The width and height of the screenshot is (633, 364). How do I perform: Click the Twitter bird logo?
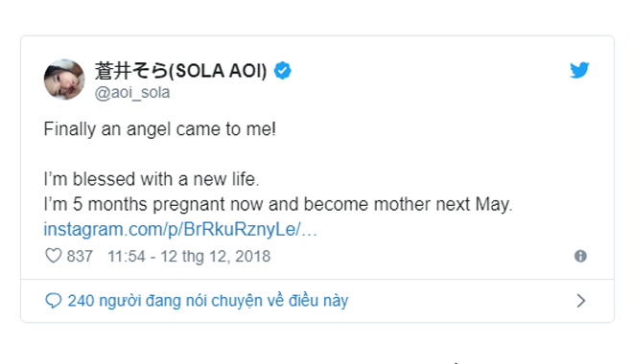point(579,70)
